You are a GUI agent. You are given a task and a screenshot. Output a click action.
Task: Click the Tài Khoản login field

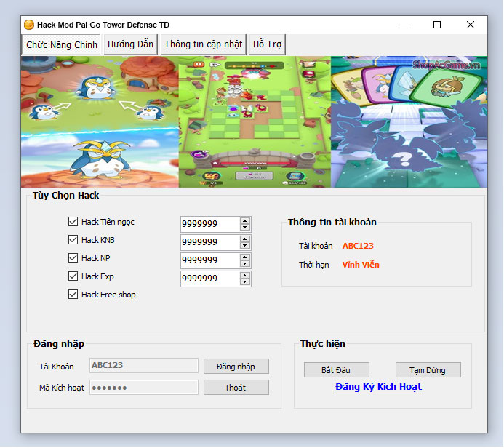(144, 365)
